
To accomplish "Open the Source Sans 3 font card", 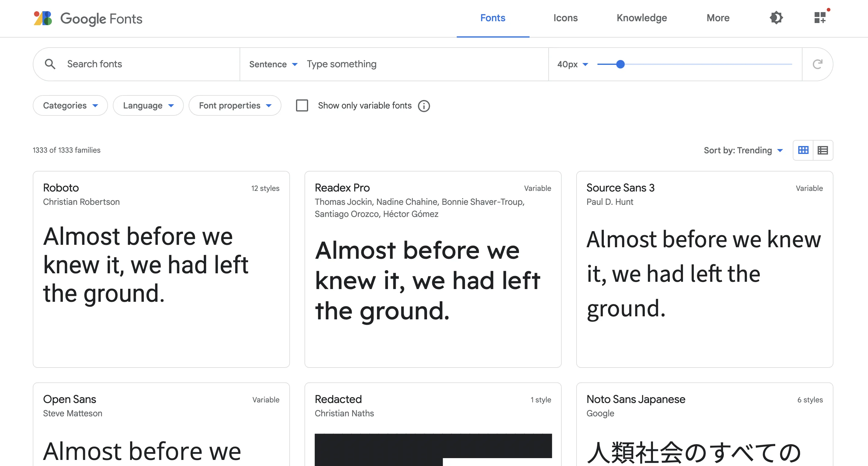I will pos(704,269).
